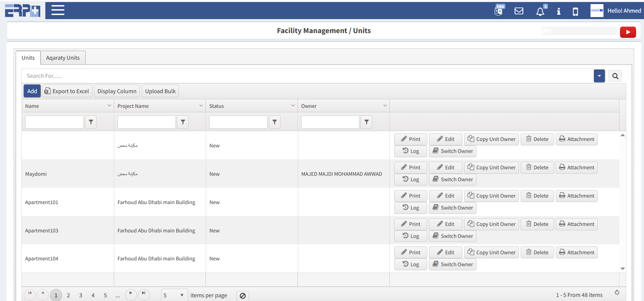The height and width of the screenshot is (301, 644).
Task: Click the magnifier search button
Action: click(x=615, y=76)
